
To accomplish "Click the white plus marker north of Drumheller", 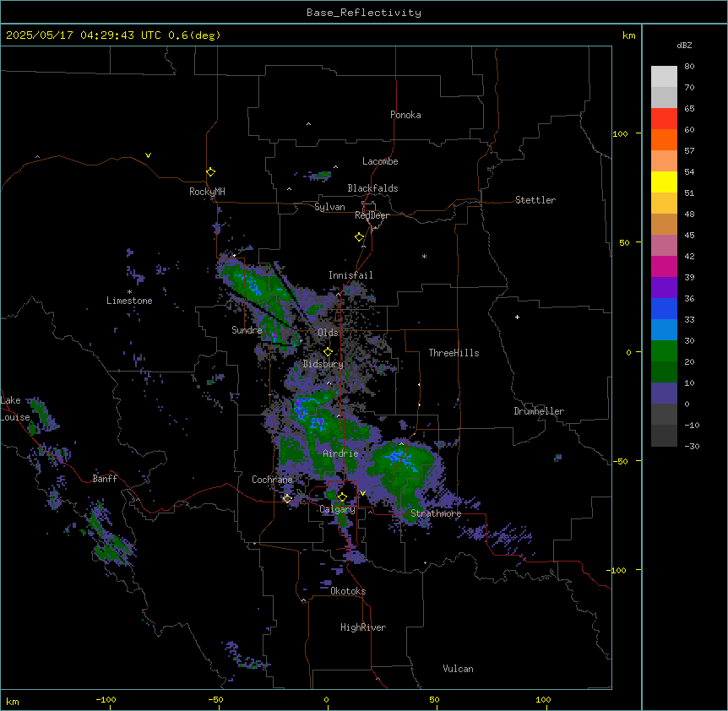I will [517, 317].
